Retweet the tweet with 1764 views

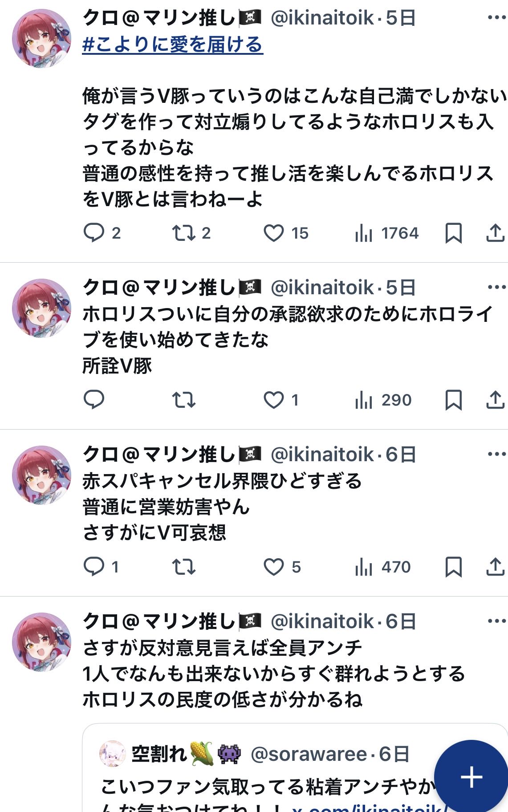[x=183, y=233]
